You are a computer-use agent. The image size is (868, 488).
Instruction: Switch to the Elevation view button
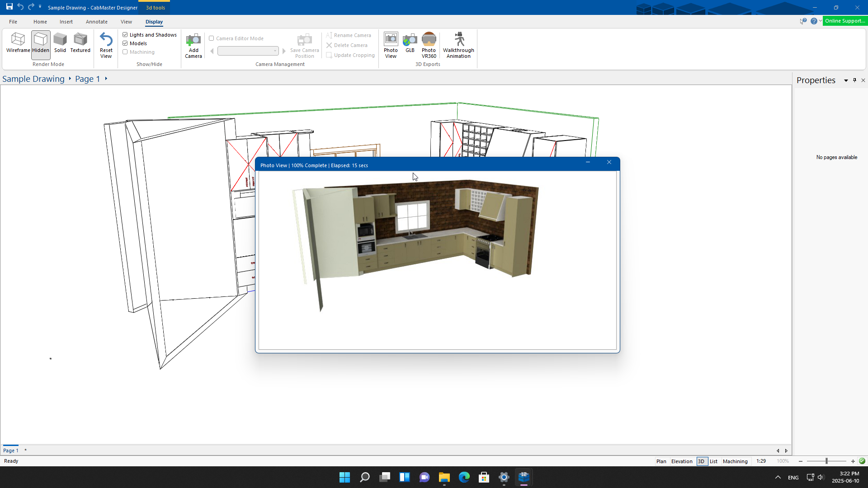coord(682,461)
